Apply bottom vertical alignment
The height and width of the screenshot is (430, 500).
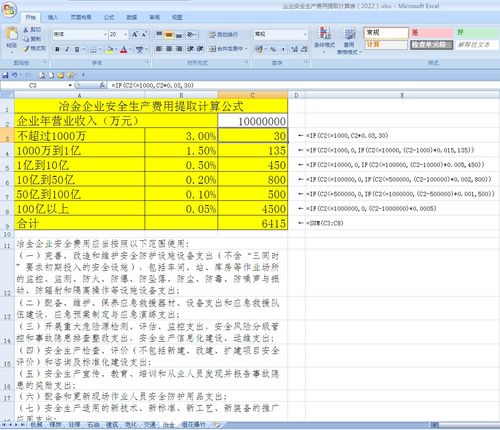(x=179, y=35)
